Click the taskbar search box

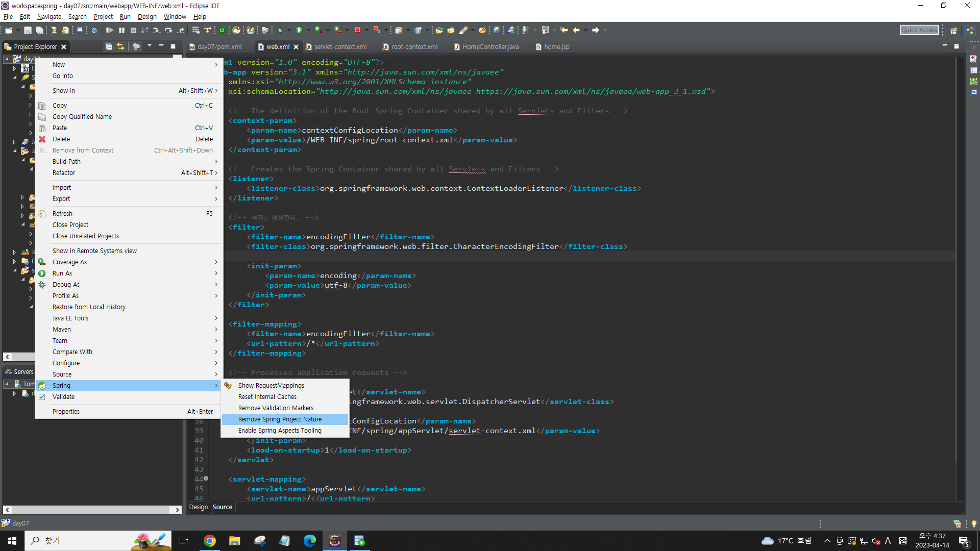(98, 541)
